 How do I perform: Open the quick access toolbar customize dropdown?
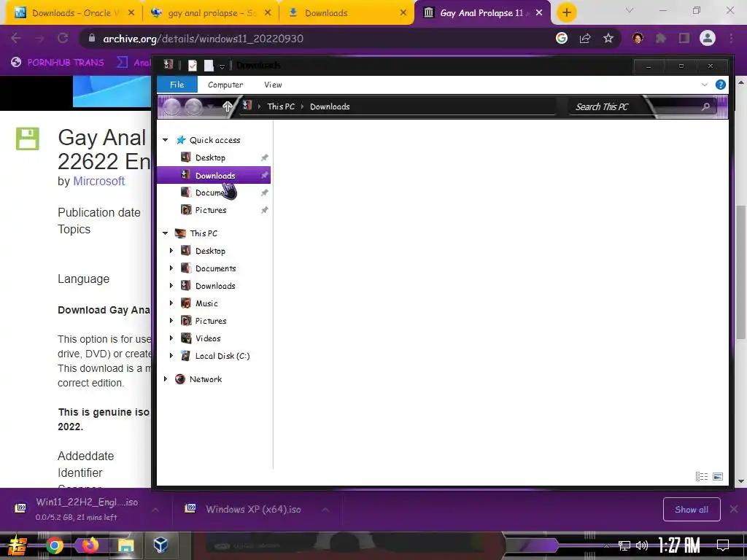pyautogui.click(x=222, y=66)
